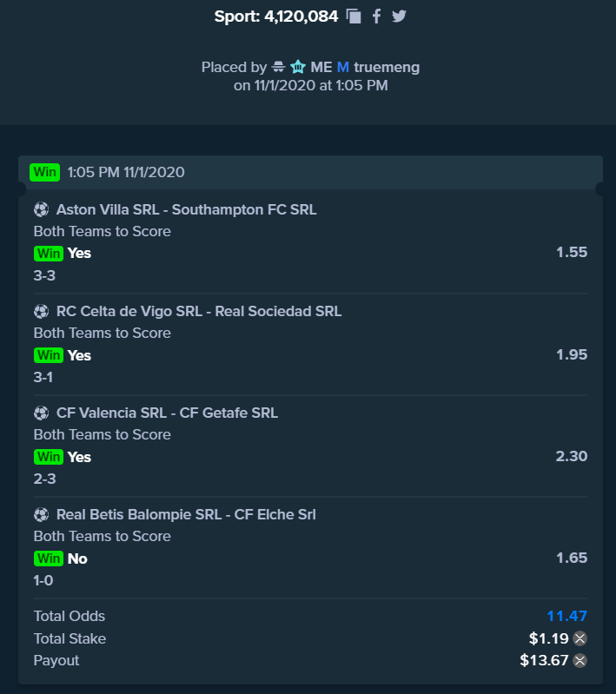616x694 pixels.
Task: Click the Total Odds value 11.47
Action: [x=566, y=616]
